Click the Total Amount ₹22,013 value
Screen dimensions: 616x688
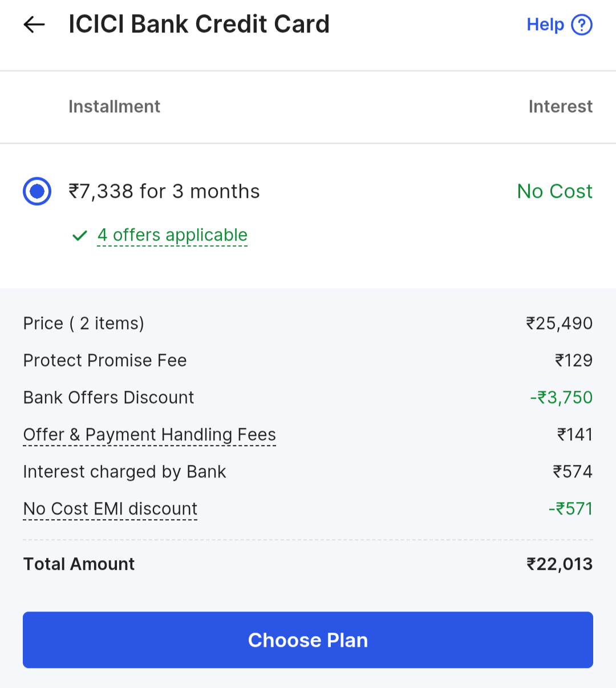pos(559,564)
